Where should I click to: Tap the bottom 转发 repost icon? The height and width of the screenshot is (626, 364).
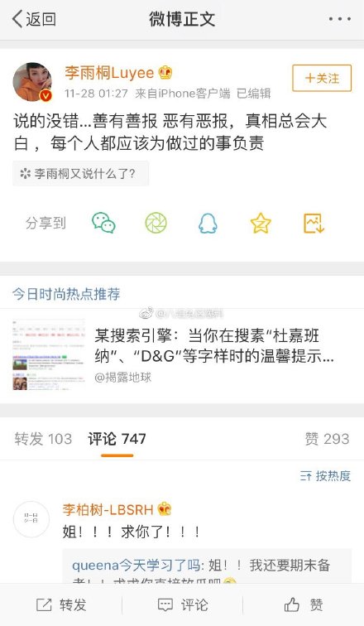[x=44, y=604]
